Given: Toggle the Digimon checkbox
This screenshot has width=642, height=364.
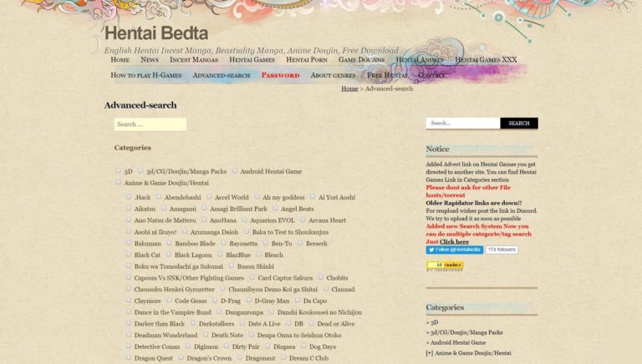Looking at the screenshot, I should click(x=189, y=346).
